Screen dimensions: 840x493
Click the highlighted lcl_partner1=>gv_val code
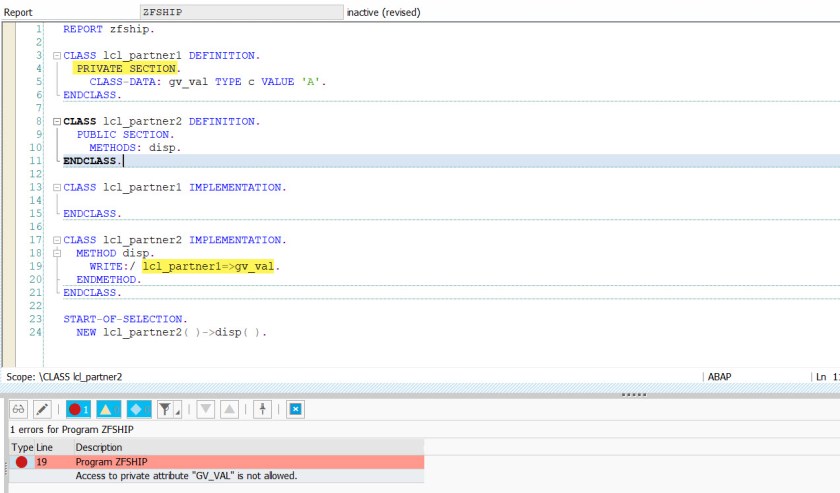(210, 267)
